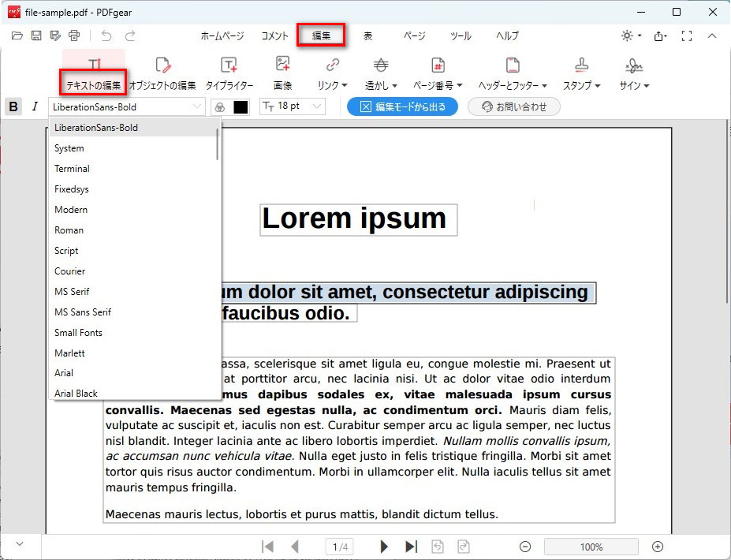This screenshot has width=731, height=560.
Task: Select the Edit Object (オブジェクトの編集) tool
Action: point(162,73)
